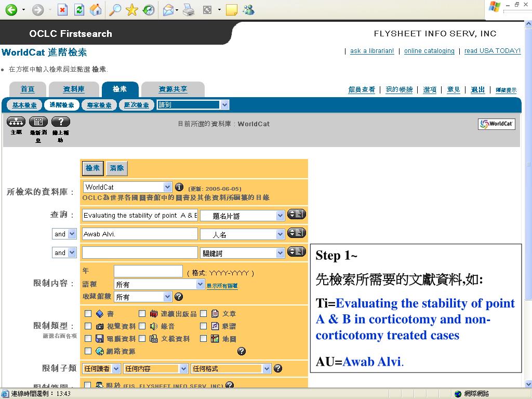This screenshot has height=399, width=532.
Task: Click the browser Forward arrow button
Action: (37, 10)
